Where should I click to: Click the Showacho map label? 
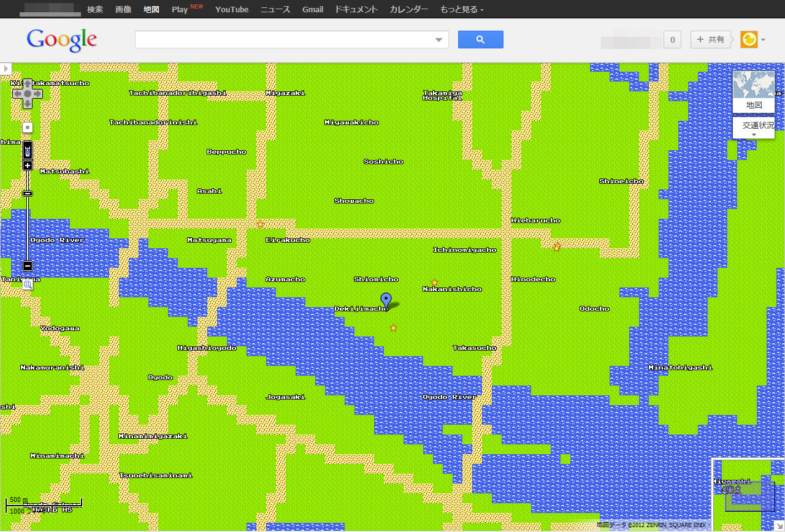tap(354, 201)
